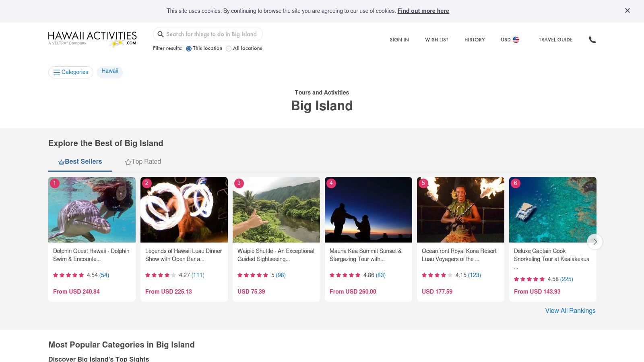Click the crown icon beside Best Sellers
The height and width of the screenshot is (362, 644).
click(x=61, y=162)
